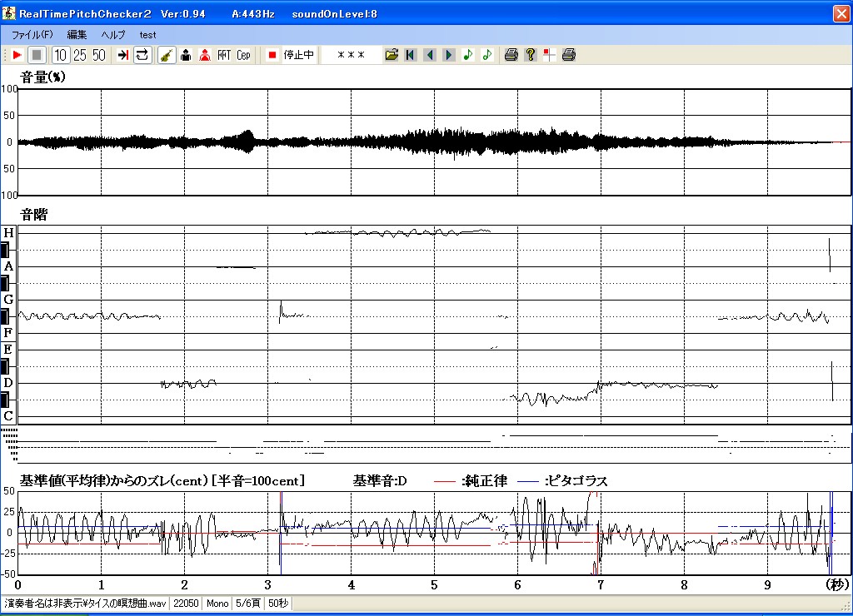853x616 pixels.
Task: Set the time span to 25 seconds
Action: click(80, 55)
